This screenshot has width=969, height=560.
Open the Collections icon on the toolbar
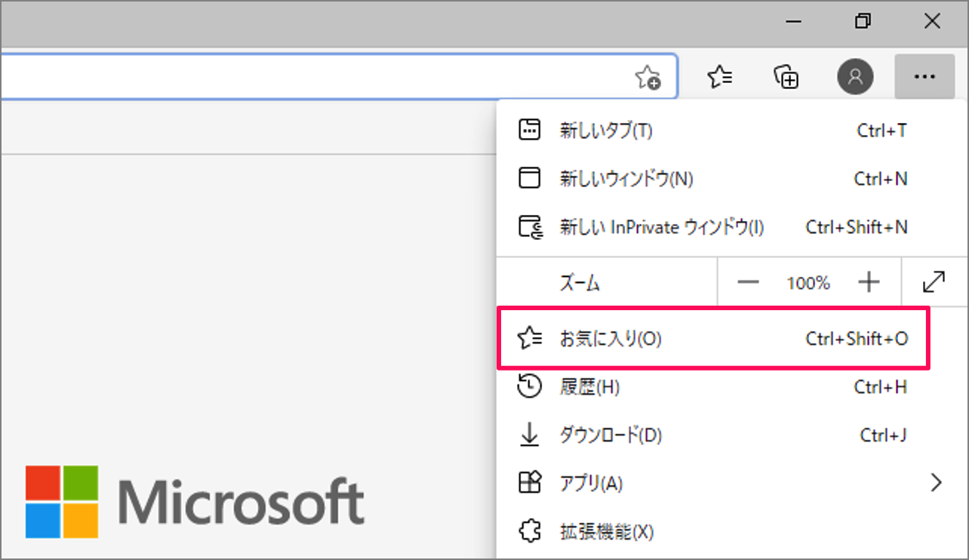tap(786, 76)
